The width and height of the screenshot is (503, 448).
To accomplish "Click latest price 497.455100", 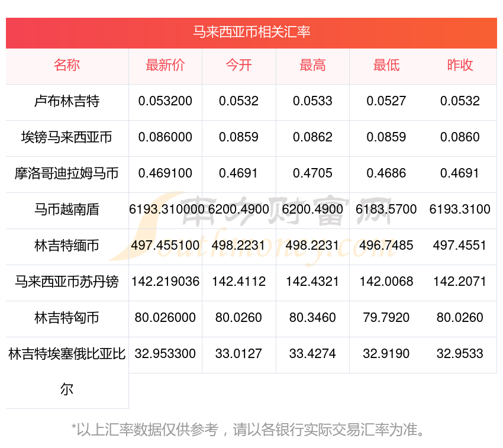I will click(x=165, y=246).
